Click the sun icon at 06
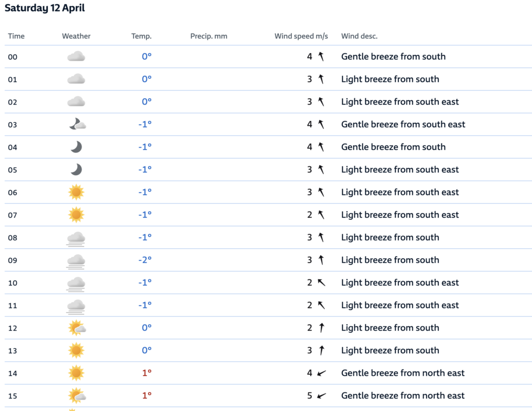532x411 pixels. tap(76, 192)
